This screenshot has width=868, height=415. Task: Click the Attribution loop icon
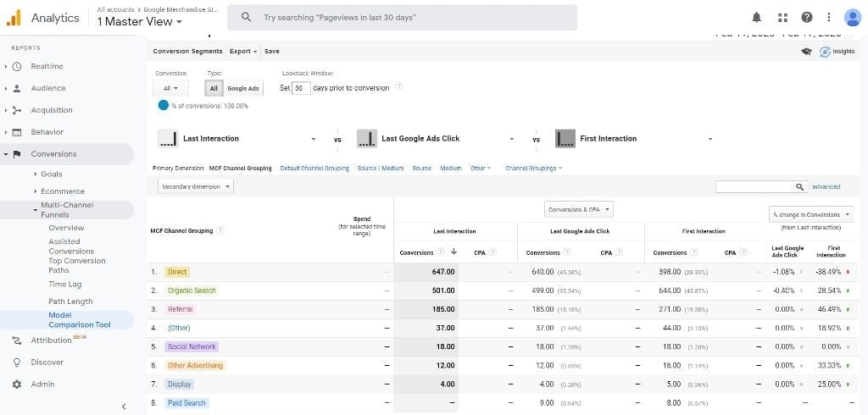tap(17, 340)
